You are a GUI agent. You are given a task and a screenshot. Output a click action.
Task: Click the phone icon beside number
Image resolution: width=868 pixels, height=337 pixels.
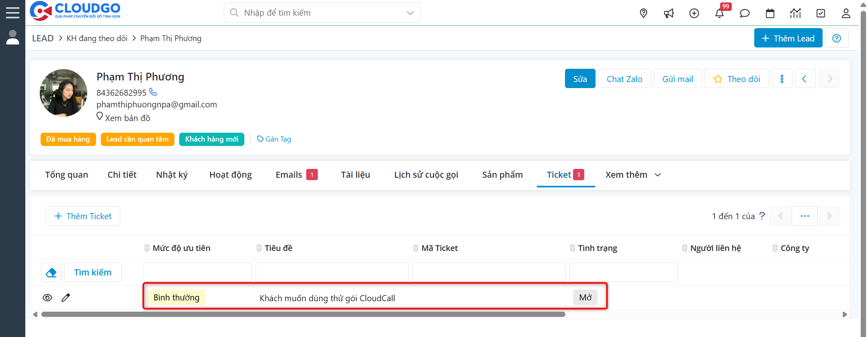point(153,92)
